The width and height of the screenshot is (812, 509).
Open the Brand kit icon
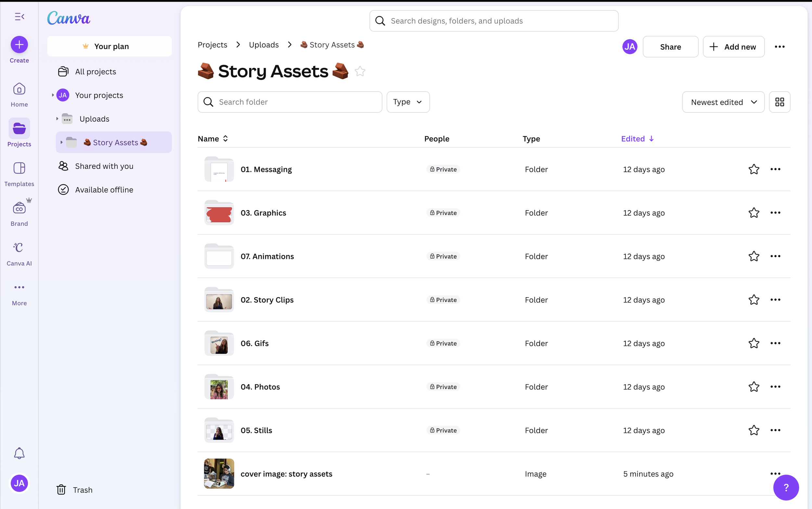point(19,209)
